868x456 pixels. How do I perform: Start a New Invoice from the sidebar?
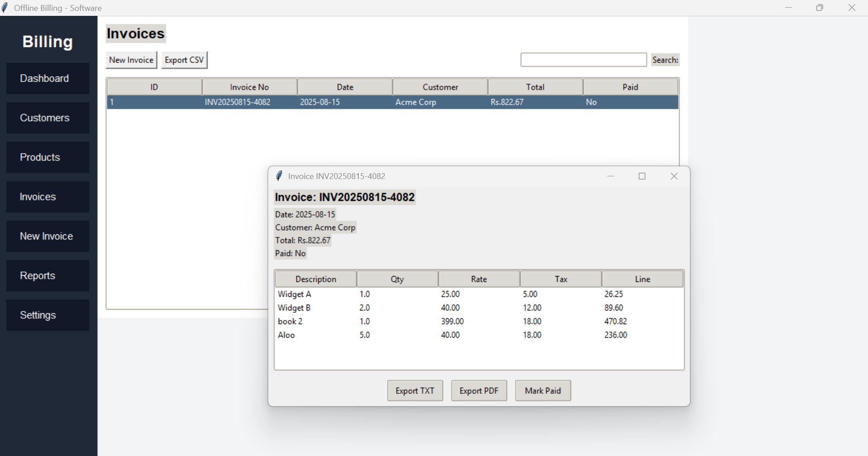pyautogui.click(x=46, y=236)
